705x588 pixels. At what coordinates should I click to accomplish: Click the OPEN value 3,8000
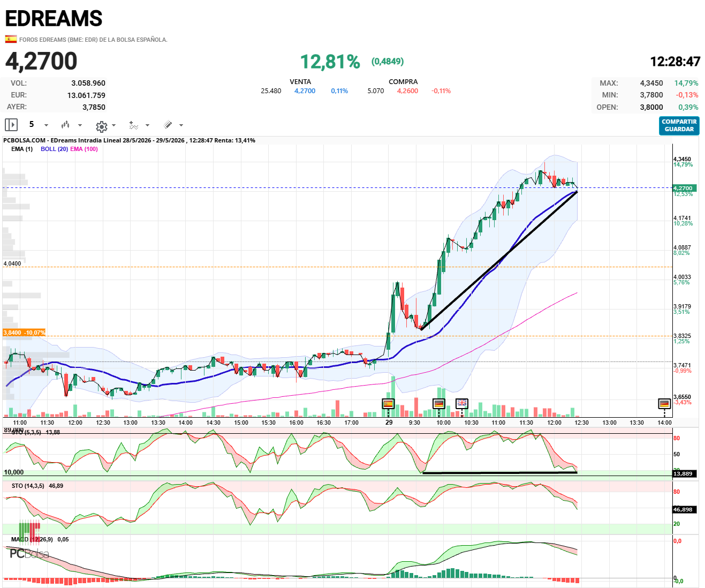tap(651, 107)
